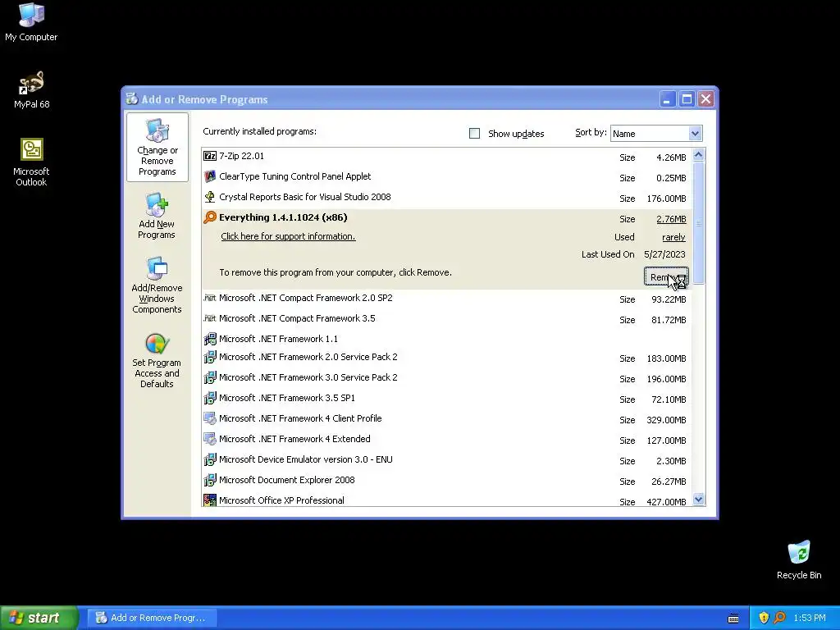Click the 'rarely' usage value
The width and height of the screenshot is (840, 630).
pos(673,237)
